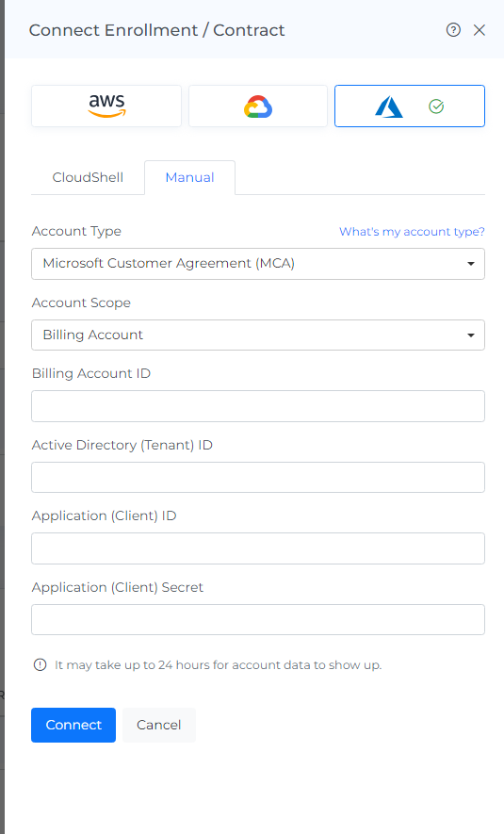Click the Cancel button

[x=159, y=725]
